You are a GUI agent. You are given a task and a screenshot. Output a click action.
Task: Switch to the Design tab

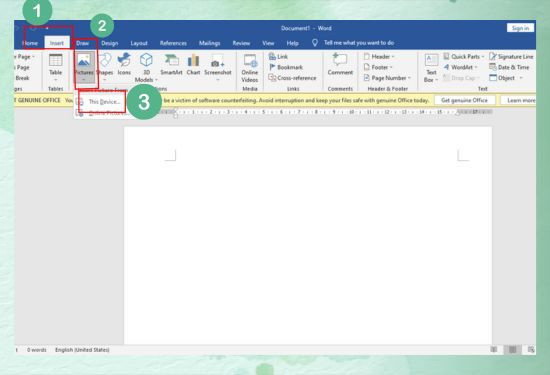point(110,43)
